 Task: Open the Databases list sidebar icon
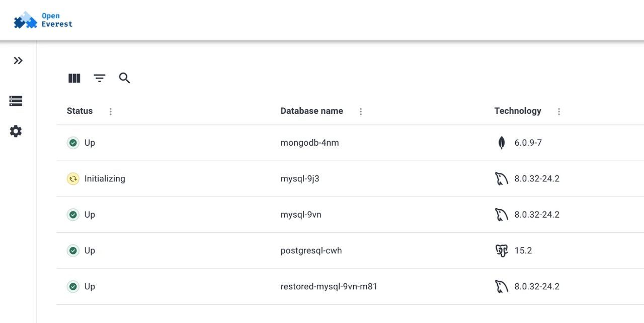[x=16, y=101]
